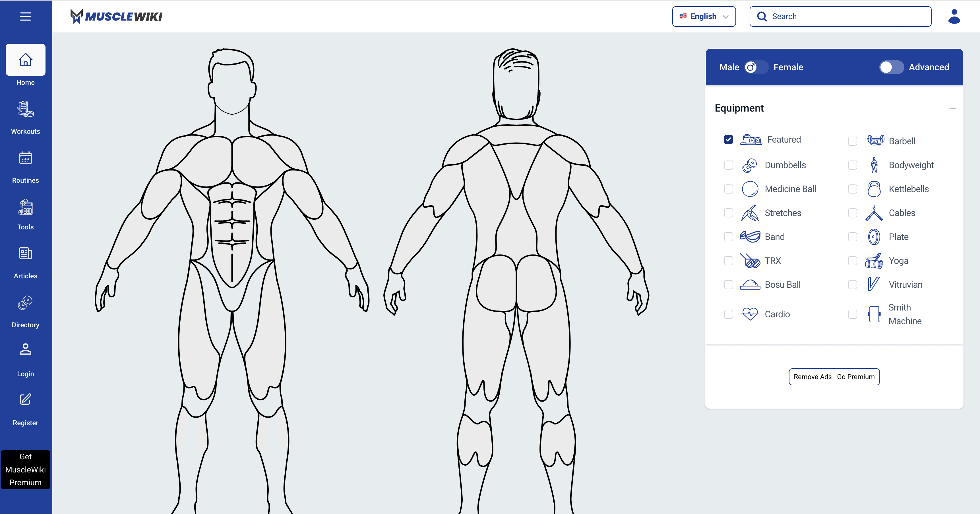Click the MuscleWiki logo
Viewport: 980px width, 514px height.
pyautogui.click(x=116, y=17)
